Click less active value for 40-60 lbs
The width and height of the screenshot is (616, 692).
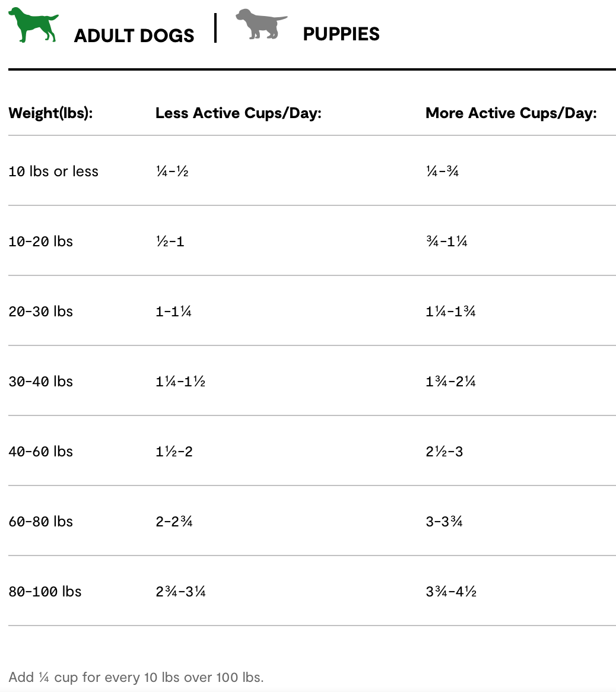tap(174, 452)
